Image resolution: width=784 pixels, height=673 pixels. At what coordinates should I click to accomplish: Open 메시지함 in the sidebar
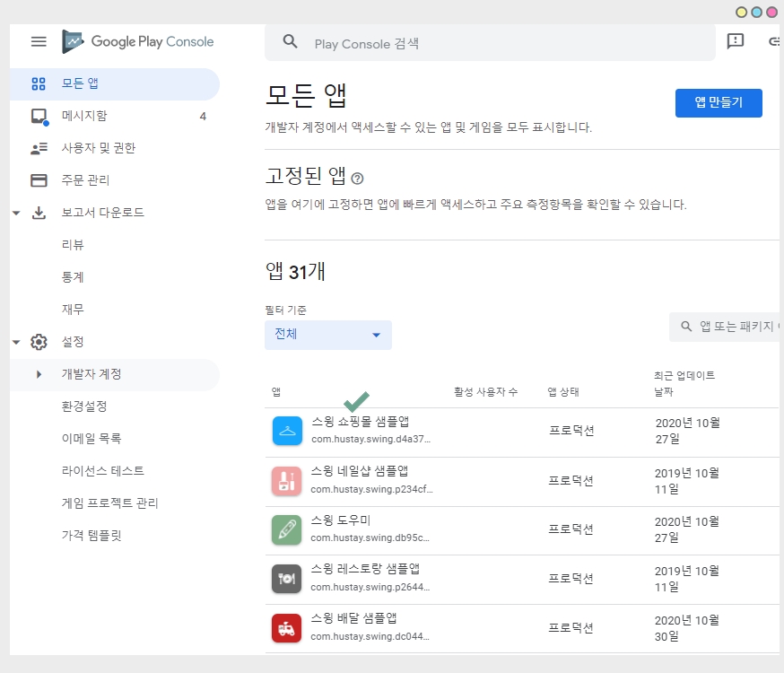tap(115, 116)
